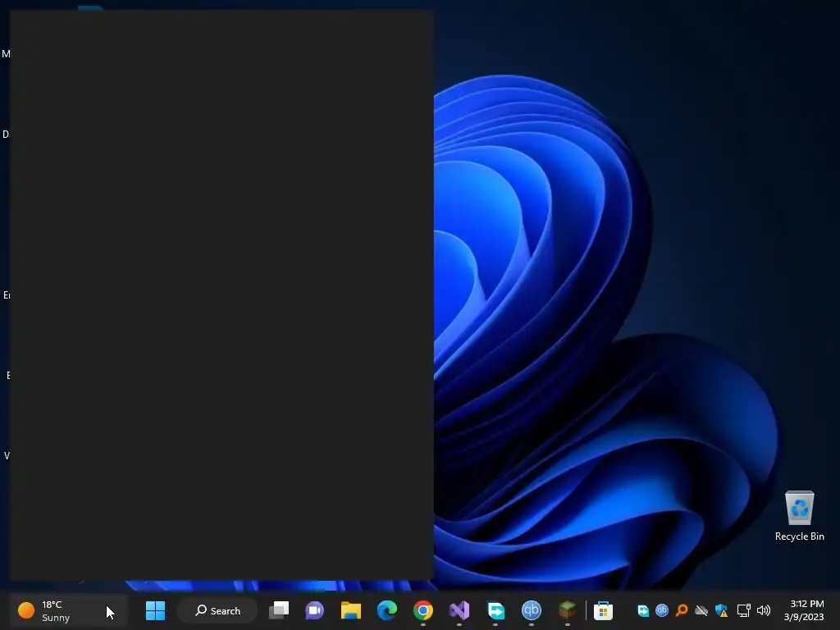Image resolution: width=840 pixels, height=630 pixels.
Task: Open the teal arrow app in the taskbar
Action: coord(495,610)
